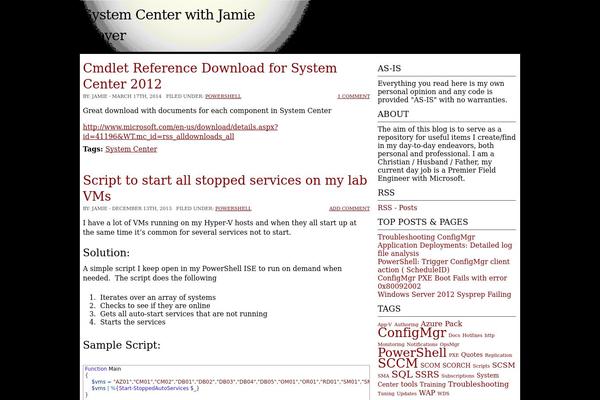Select the Troubleshooting tag in tag cloud
Image resolution: width=600 pixels, height=400 pixels.
478,384
